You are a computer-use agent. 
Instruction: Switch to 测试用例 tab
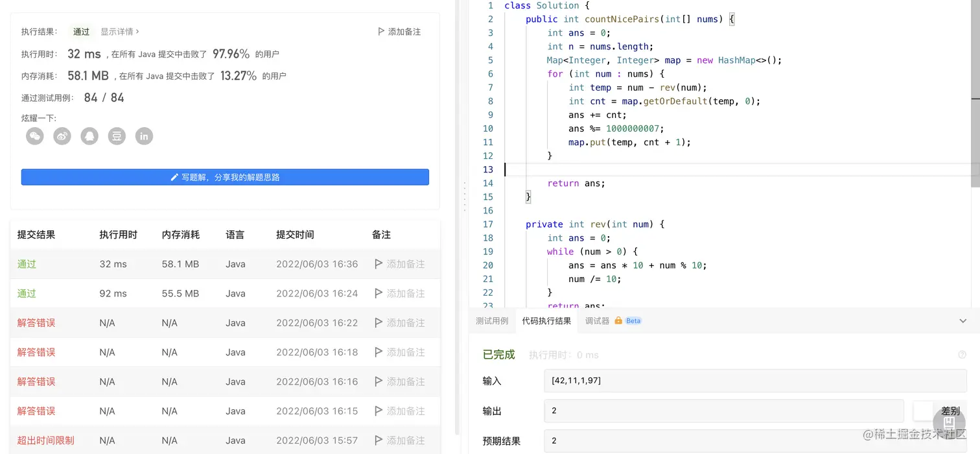click(x=492, y=320)
